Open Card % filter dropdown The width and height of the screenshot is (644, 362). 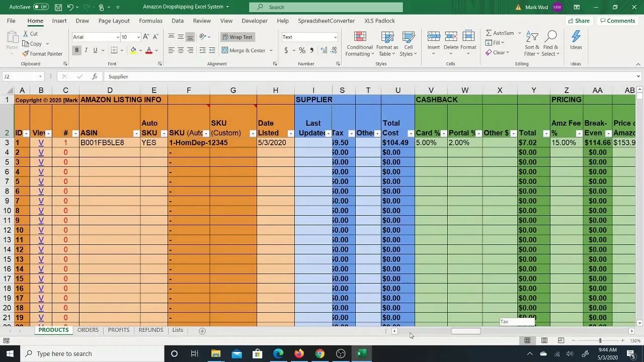click(444, 133)
